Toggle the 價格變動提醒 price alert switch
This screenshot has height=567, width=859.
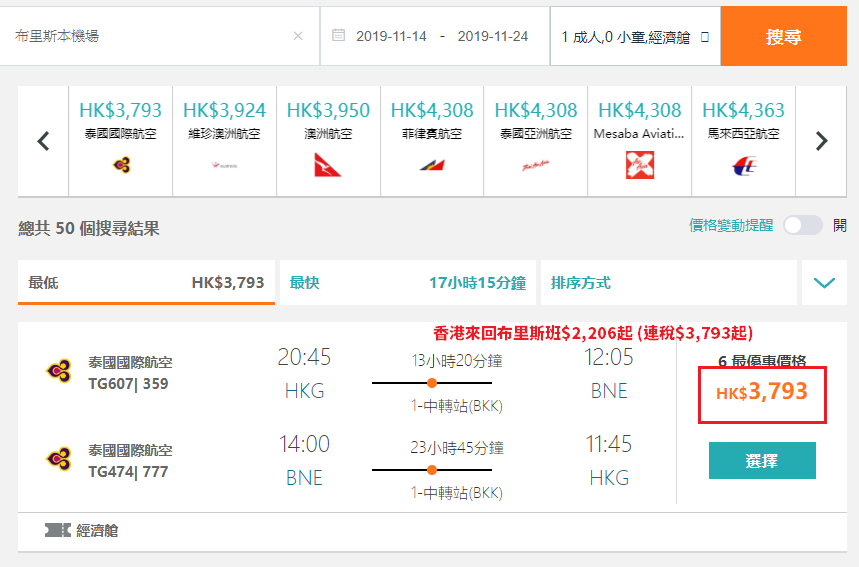(x=803, y=225)
